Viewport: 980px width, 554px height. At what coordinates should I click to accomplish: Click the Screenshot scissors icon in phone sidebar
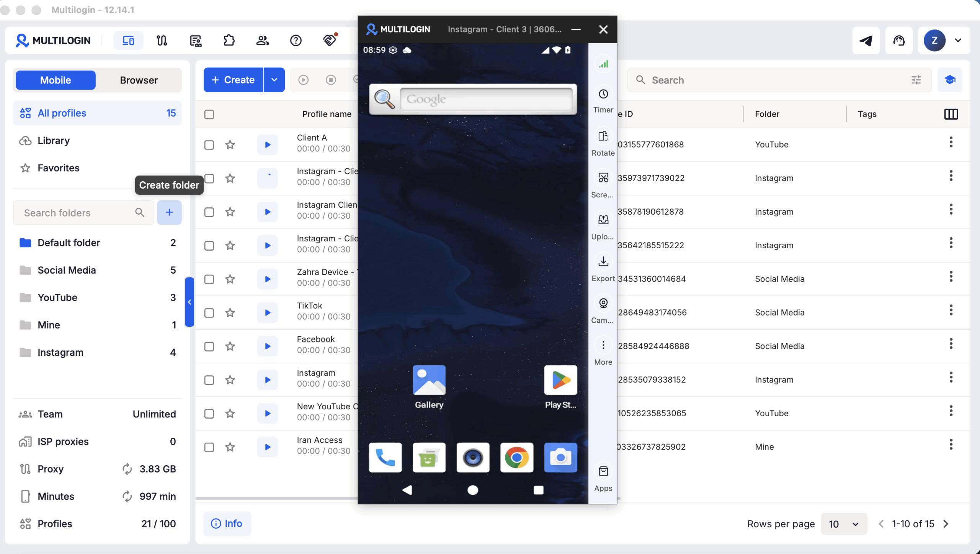click(x=603, y=178)
